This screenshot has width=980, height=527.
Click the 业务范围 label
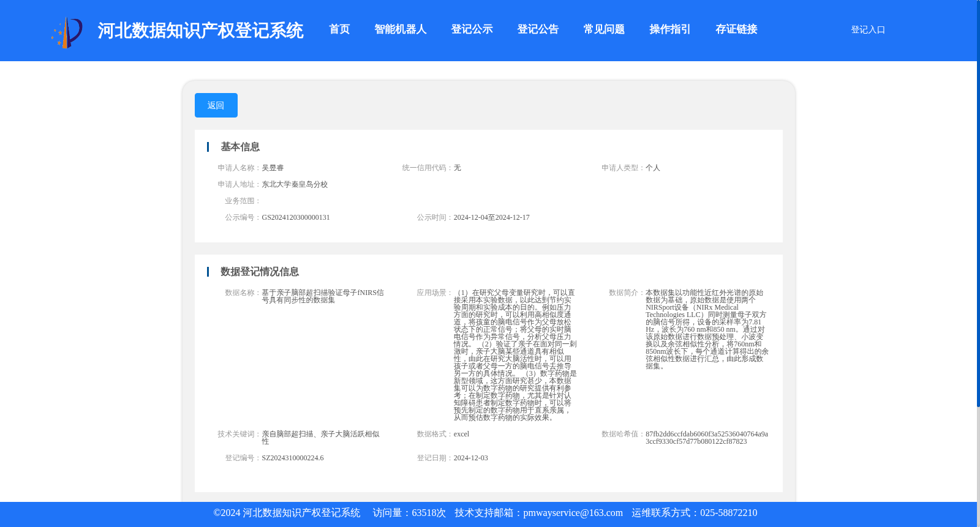(243, 201)
